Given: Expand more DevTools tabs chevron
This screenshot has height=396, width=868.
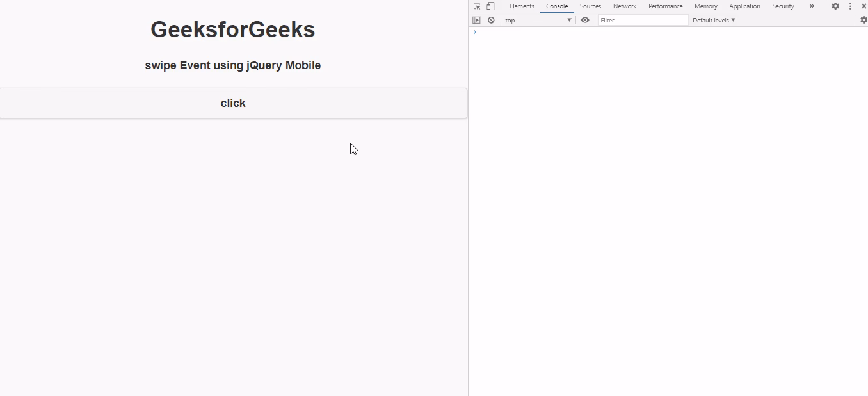Looking at the screenshot, I should [812, 6].
